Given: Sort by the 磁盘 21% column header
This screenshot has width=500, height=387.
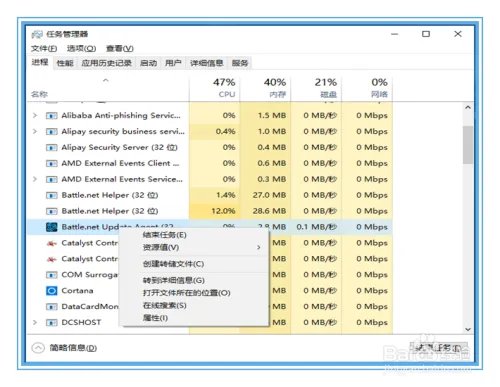Looking at the screenshot, I should click(316, 88).
